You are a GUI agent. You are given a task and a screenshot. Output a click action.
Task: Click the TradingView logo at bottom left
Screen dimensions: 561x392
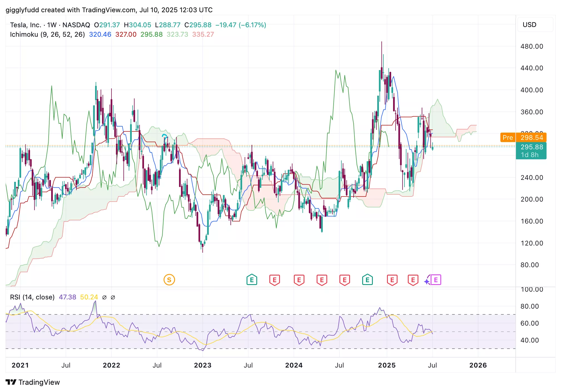(33, 382)
